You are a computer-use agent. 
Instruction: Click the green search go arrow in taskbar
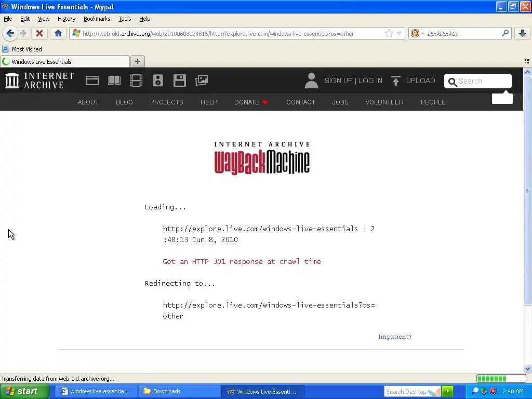click(447, 392)
